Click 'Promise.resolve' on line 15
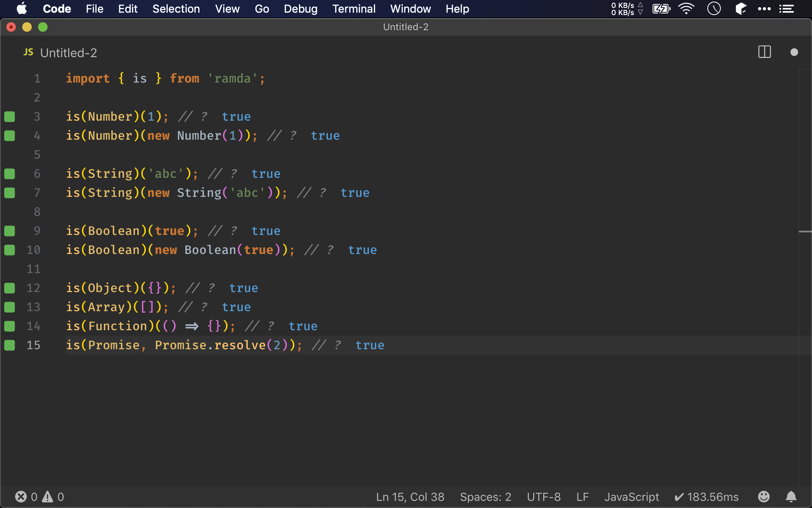 [x=210, y=345]
